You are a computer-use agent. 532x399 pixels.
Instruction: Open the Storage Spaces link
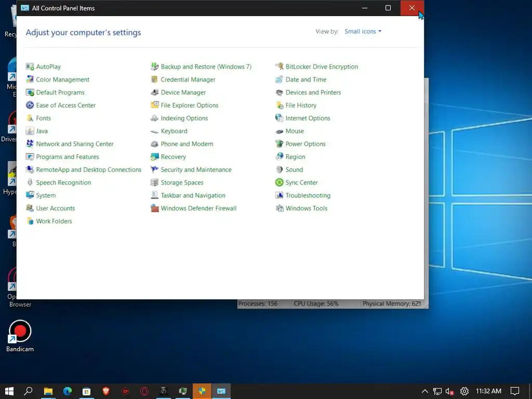pos(182,182)
